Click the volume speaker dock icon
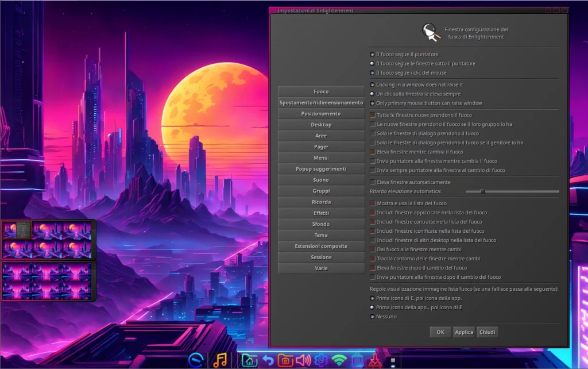The height and width of the screenshot is (369, 588). [x=303, y=360]
